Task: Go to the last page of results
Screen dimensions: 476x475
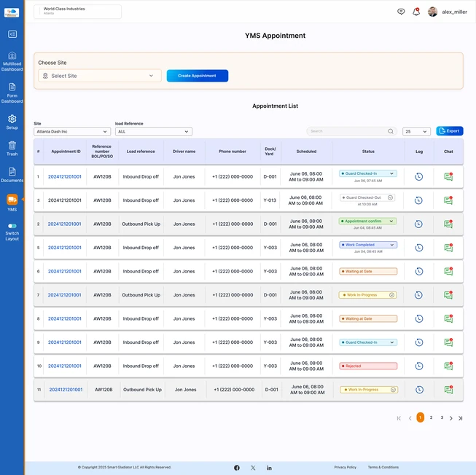Action: coord(461,418)
